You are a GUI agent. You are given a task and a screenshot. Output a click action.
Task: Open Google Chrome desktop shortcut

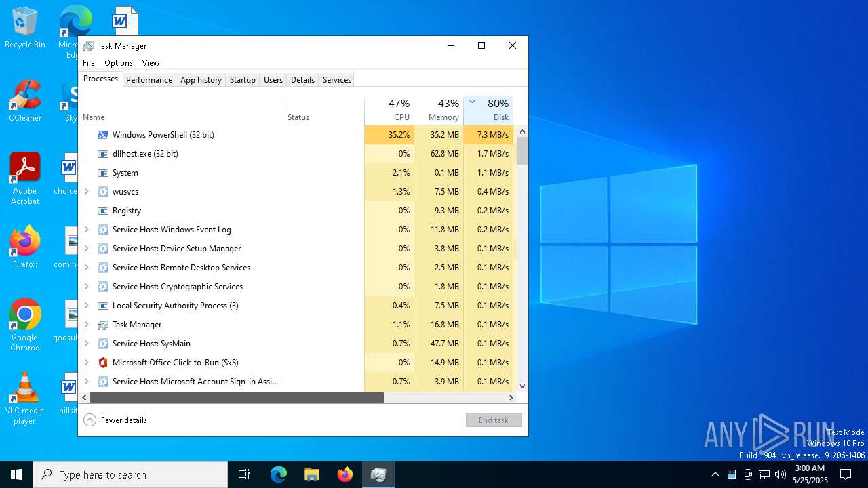tap(25, 325)
